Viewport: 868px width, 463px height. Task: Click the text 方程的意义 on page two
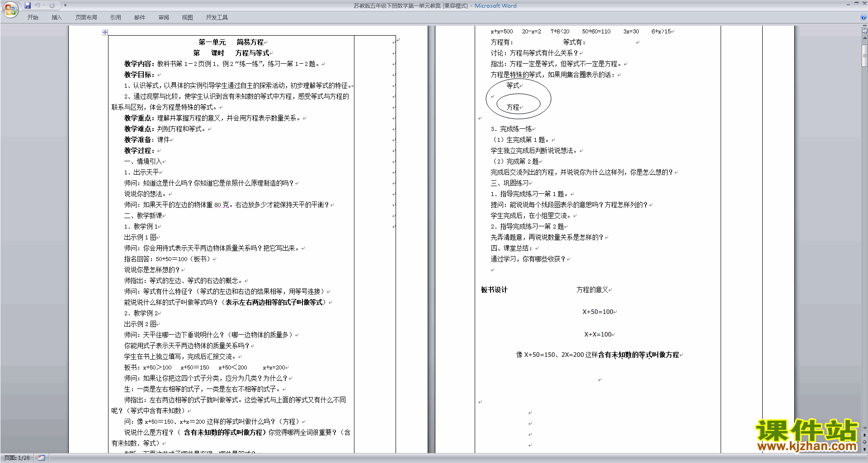point(592,290)
